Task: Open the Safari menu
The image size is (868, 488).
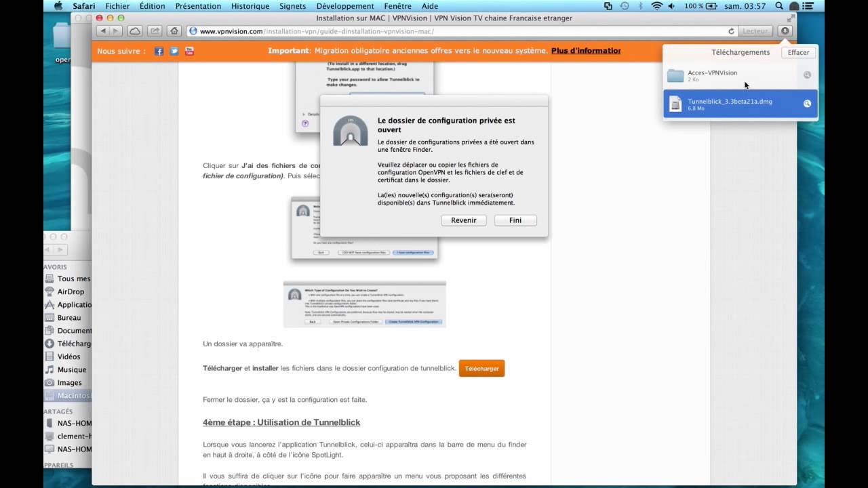Action: [83, 6]
